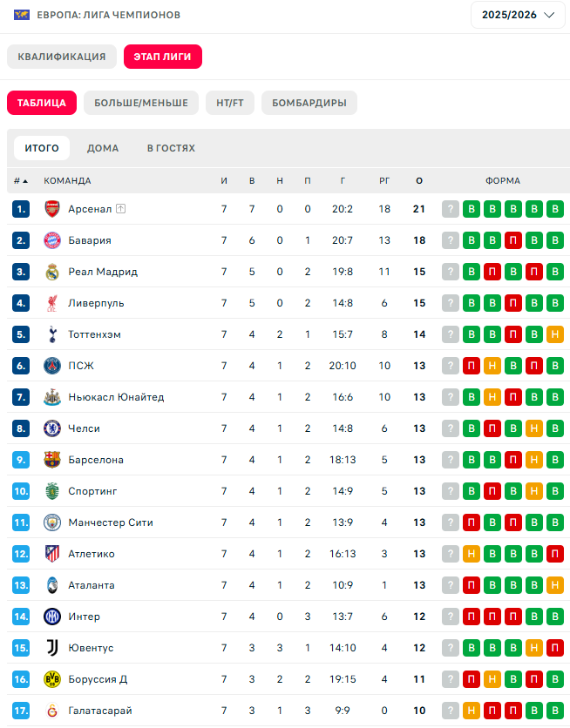Open the Бомбардиры tab

pyautogui.click(x=309, y=103)
